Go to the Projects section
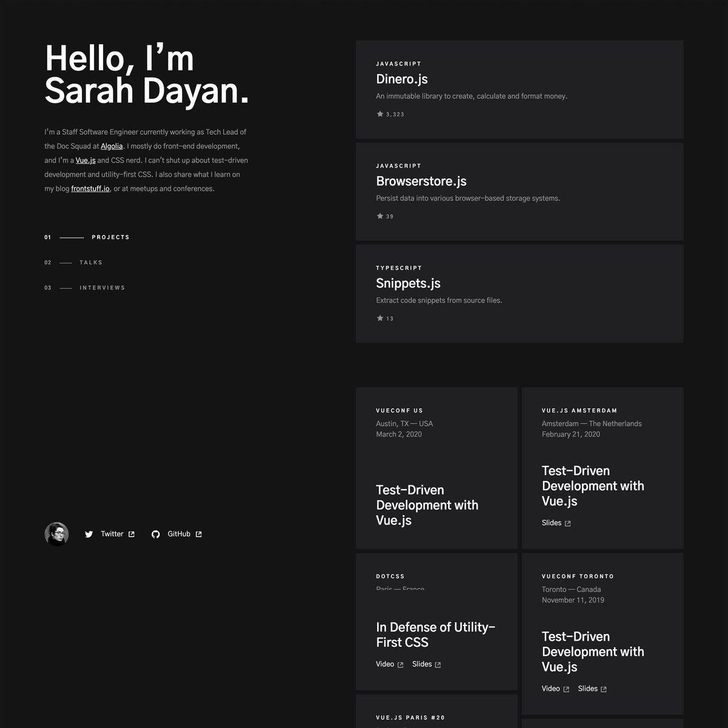The height and width of the screenshot is (728, 728). 110,237
